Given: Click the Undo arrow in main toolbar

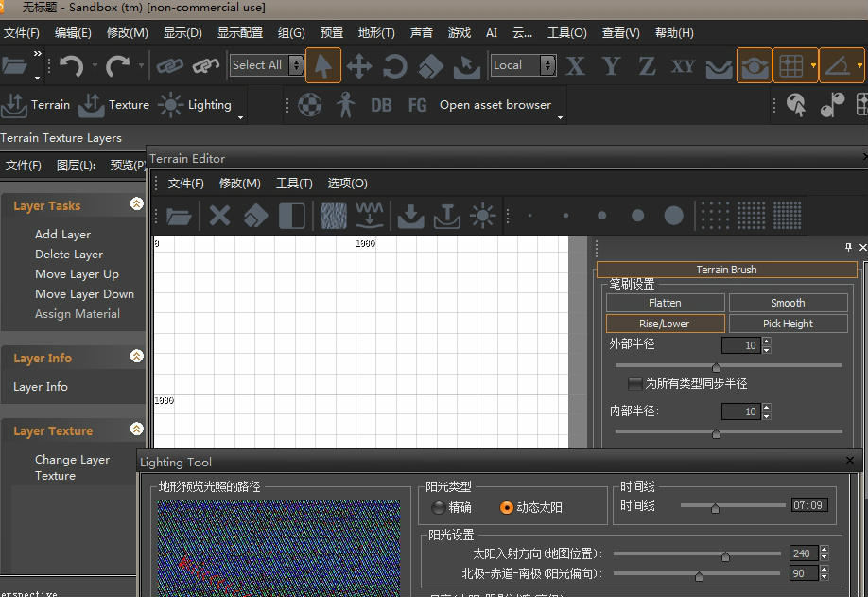Looking at the screenshot, I should click(x=71, y=66).
